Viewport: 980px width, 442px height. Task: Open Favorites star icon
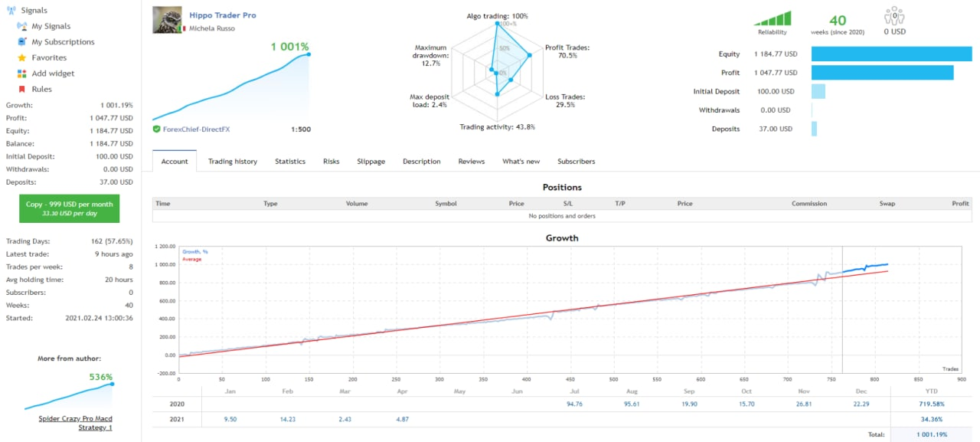(21, 57)
